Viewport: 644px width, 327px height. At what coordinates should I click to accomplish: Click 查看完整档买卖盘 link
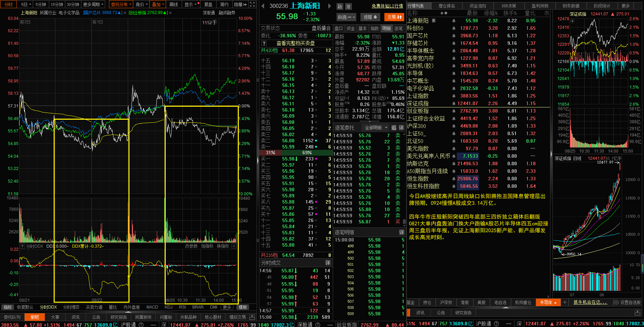pos(296,43)
